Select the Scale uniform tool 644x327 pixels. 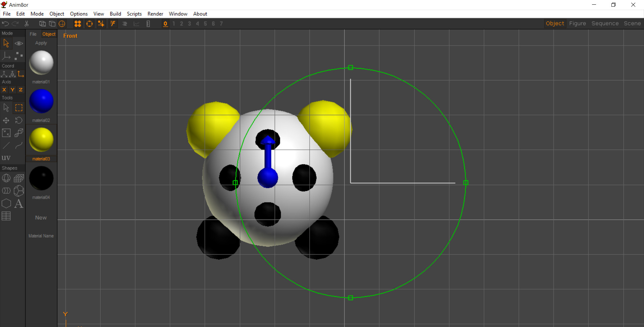[x=6, y=133]
